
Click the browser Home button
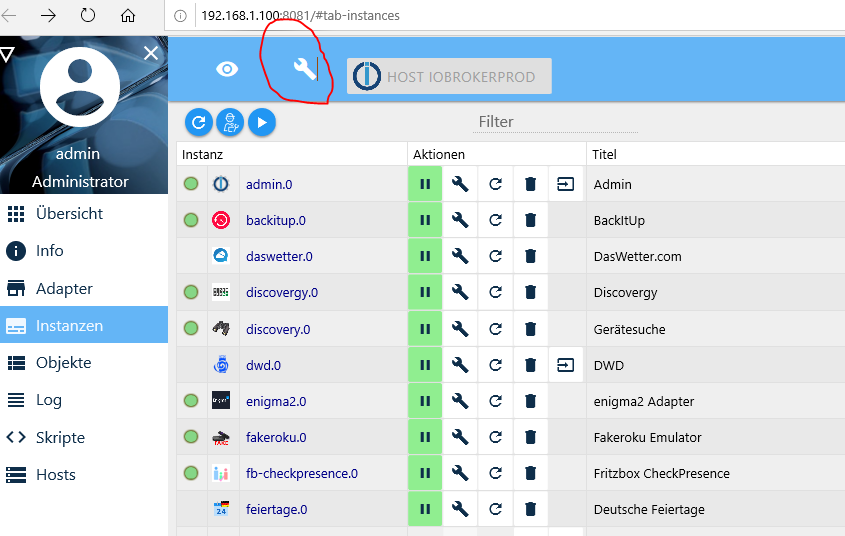[x=128, y=16]
